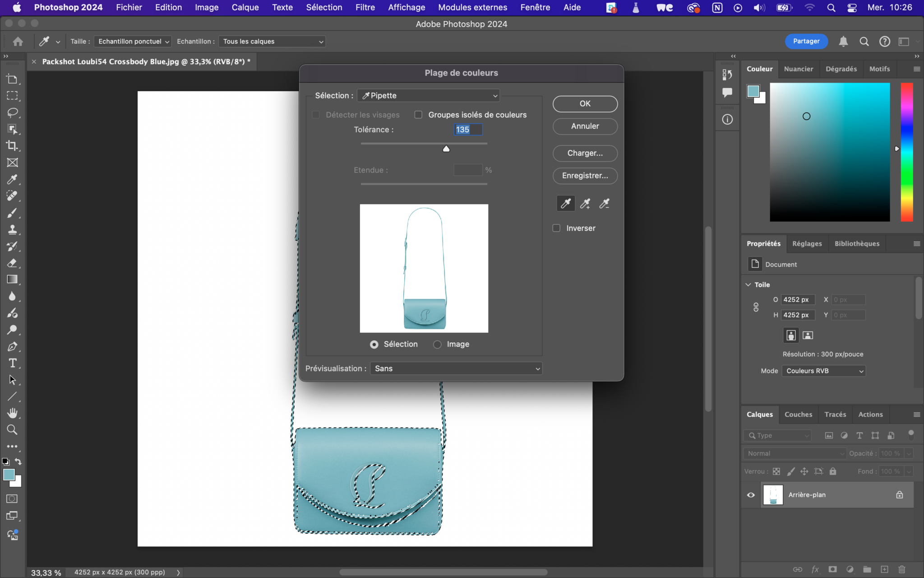The width and height of the screenshot is (924, 578).
Task: Select the Pen tool
Action: point(12,346)
